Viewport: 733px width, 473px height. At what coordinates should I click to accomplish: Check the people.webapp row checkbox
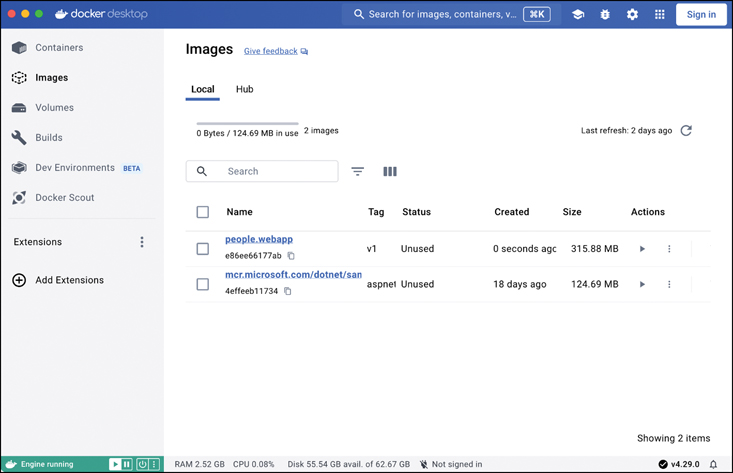click(203, 249)
